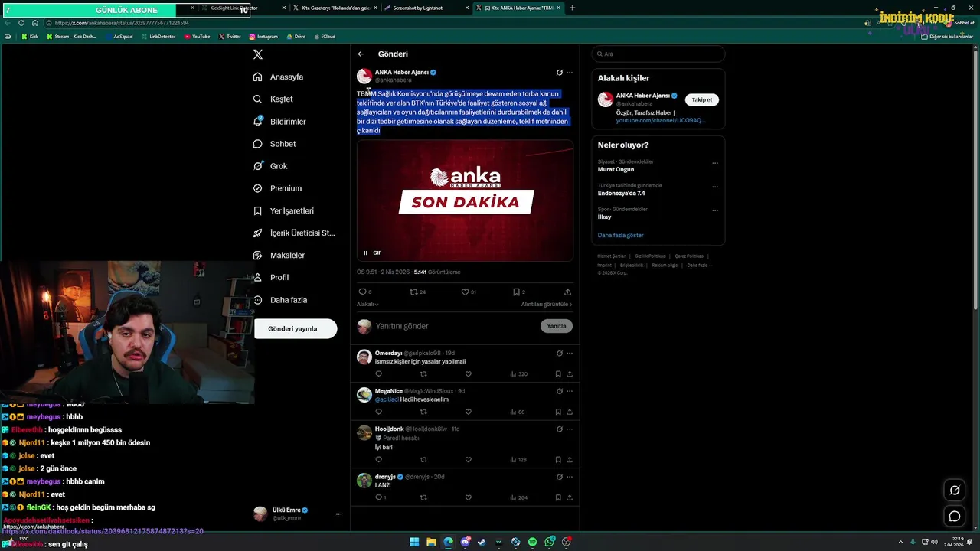Open the youtube.com channel link
This screenshot has height=551, width=980.
point(661,120)
